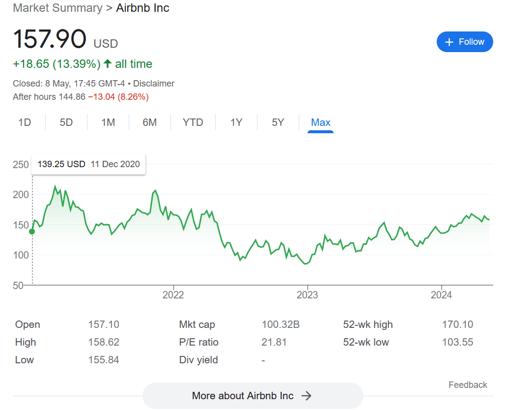
Task: Open the Disclaimer link
Action: point(154,84)
